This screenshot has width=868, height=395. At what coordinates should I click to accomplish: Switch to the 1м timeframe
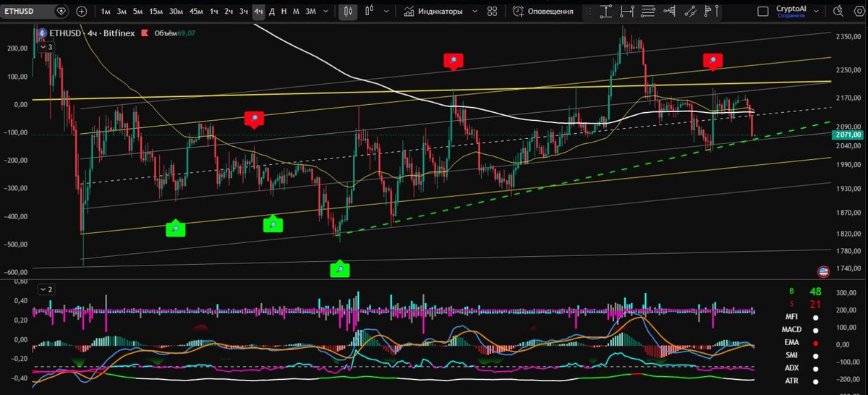tap(106, 12)
